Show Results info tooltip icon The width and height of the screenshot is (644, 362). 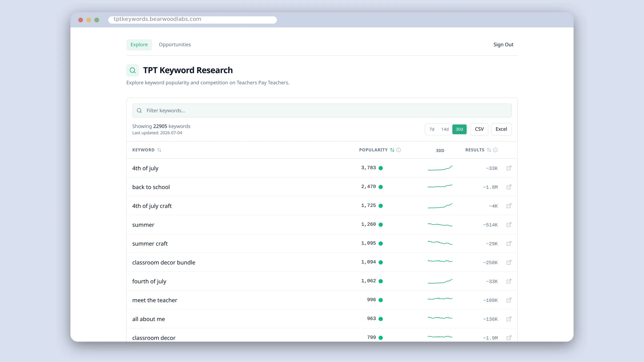[x=495, y=150]
